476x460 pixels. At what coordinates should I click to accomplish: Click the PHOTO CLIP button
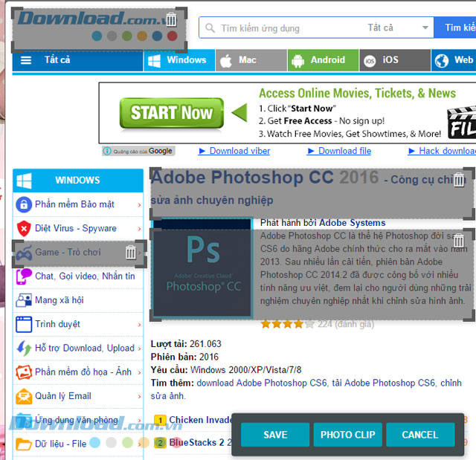[x=347, y=435]
